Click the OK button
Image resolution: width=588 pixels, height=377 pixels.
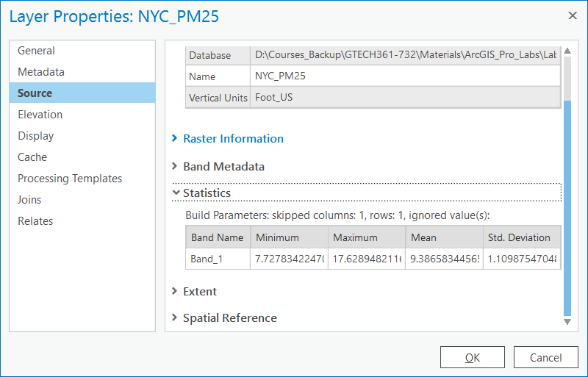472,358
